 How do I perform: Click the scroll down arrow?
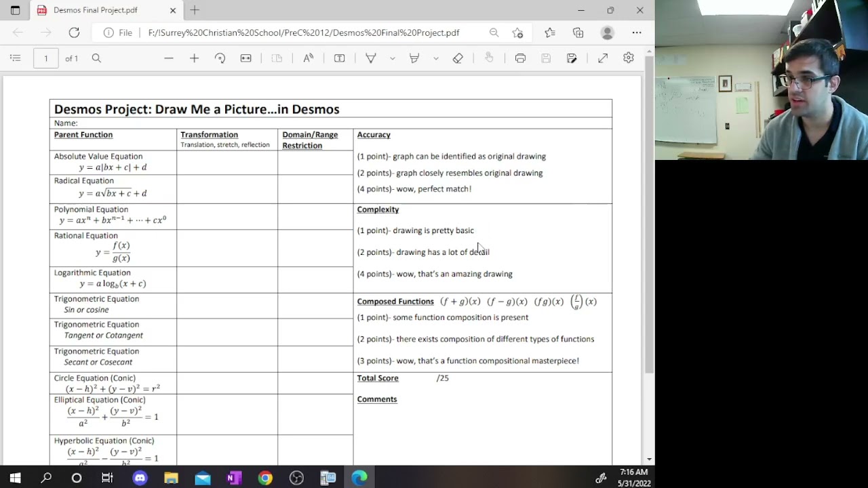(x=649, y=460)
